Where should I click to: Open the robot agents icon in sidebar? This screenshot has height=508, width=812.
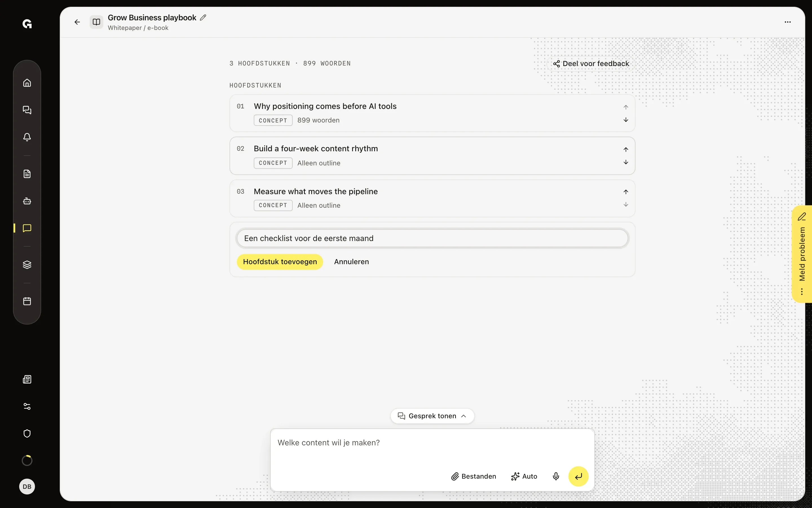click(27, 201)
